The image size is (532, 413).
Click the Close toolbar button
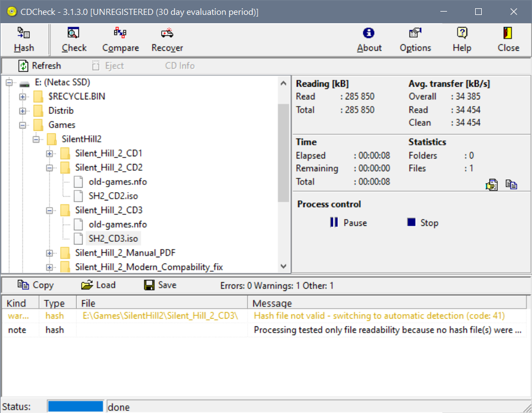(x=508, y=40)
